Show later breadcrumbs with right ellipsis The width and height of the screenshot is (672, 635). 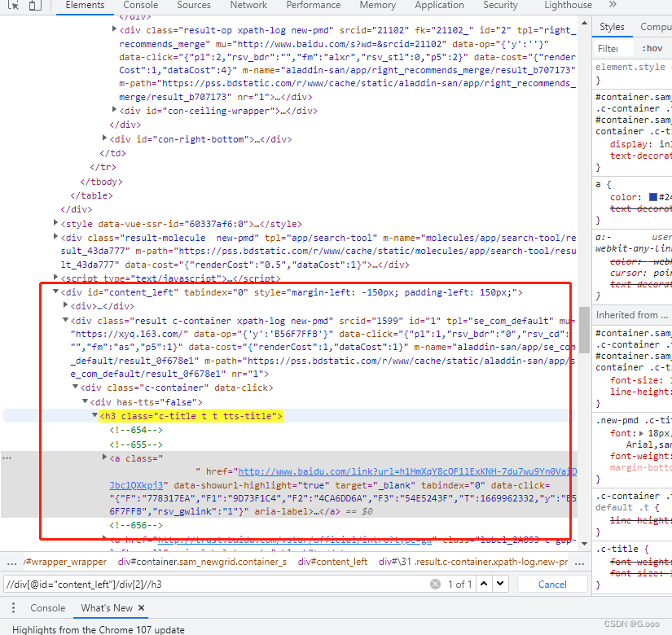pos(579,563)
